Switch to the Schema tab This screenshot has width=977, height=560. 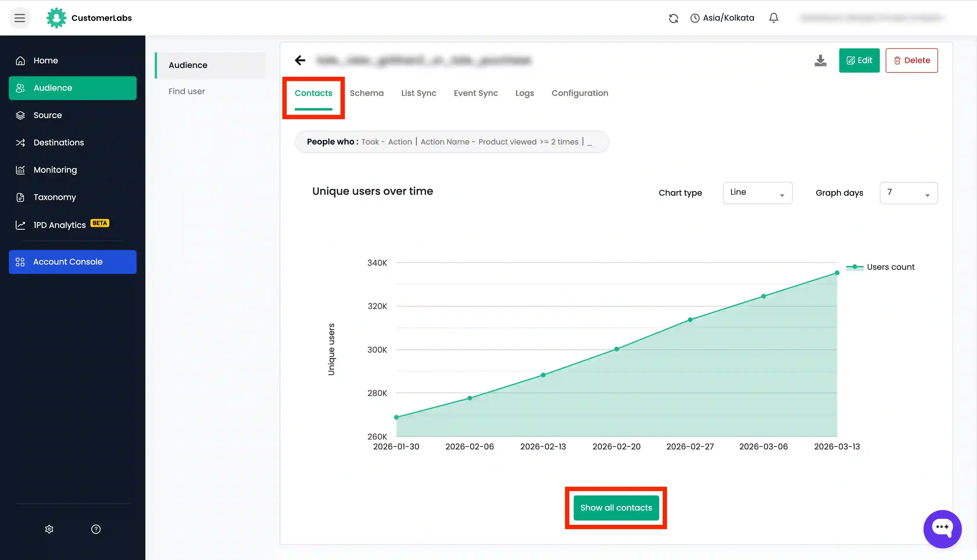(x=367, y=93)
